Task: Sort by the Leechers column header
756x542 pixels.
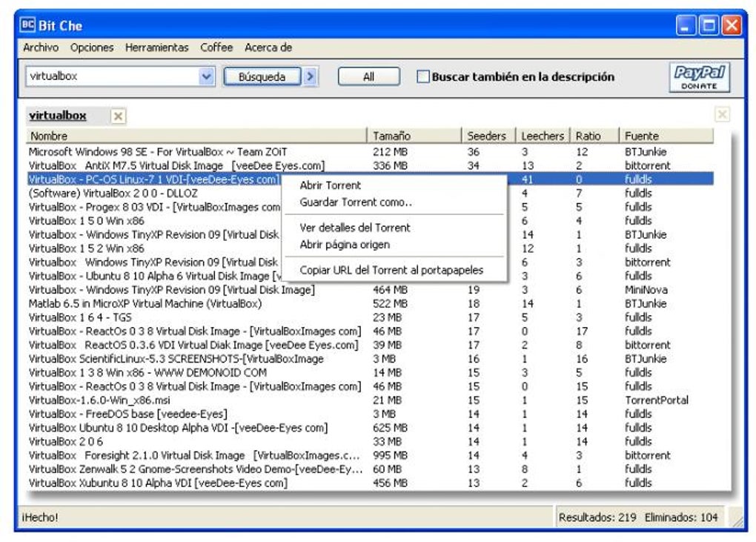Action: [x=543, y=136]
